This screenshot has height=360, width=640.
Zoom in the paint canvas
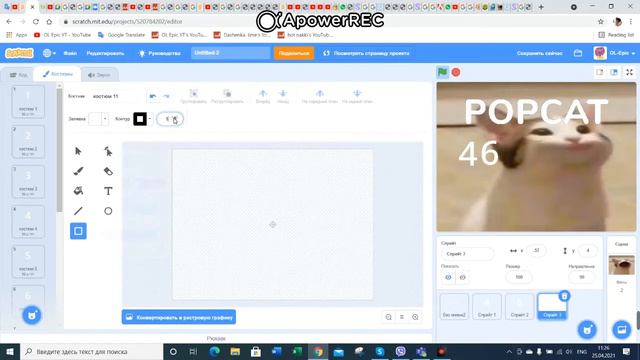[415, 317]
